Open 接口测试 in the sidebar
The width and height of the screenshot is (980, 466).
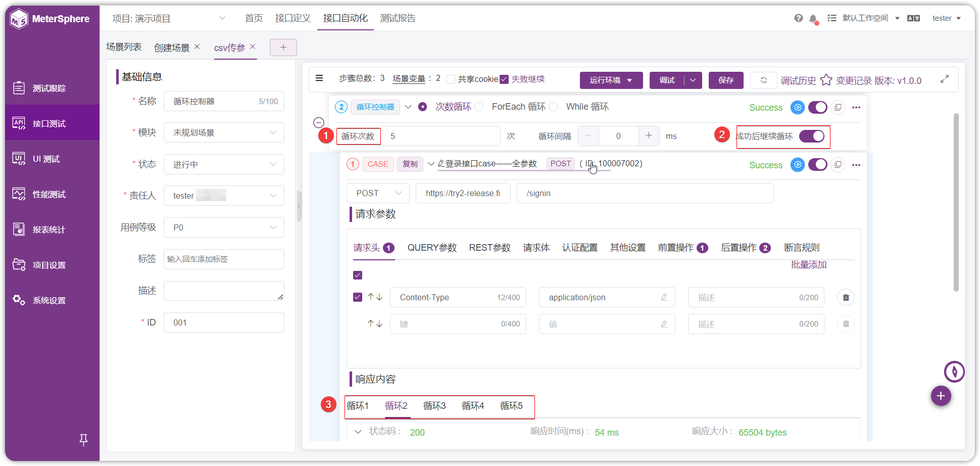pos(52,123)
